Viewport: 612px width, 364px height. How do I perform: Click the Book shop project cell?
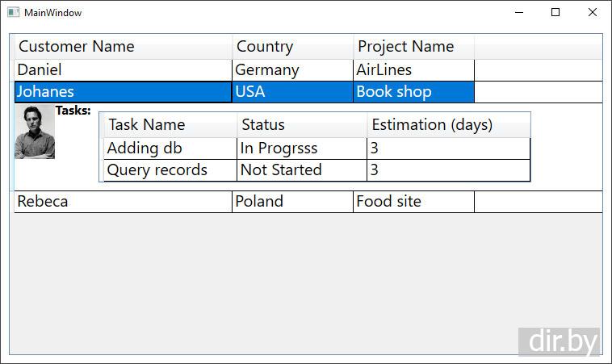click(394, 92)
